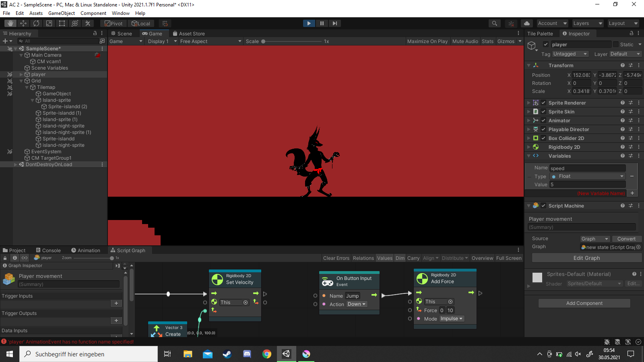
Task: Click the Step frame button
Action: tap(334, 23)
